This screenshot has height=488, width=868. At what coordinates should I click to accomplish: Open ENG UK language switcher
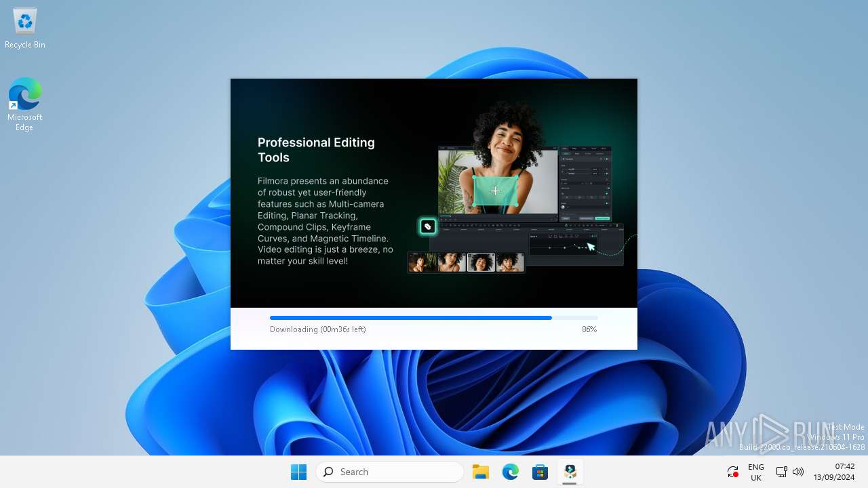tap(756, 472)
